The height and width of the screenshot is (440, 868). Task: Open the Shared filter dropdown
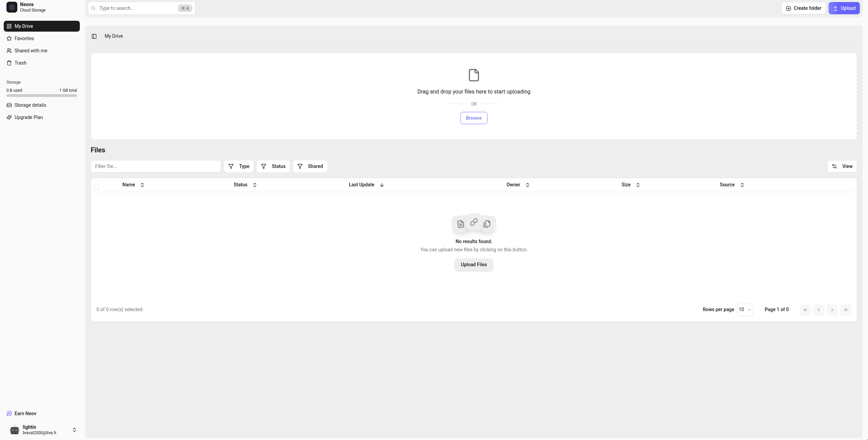[310, 166]
